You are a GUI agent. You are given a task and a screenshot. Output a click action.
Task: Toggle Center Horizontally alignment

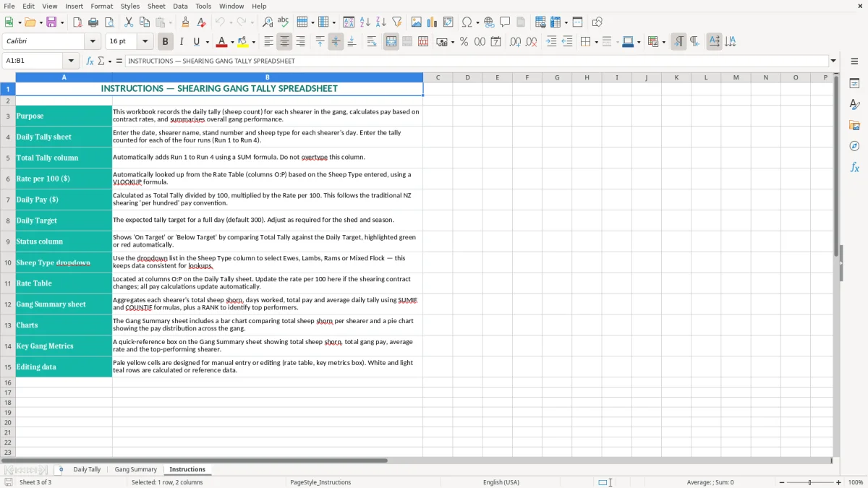[284, 42]
